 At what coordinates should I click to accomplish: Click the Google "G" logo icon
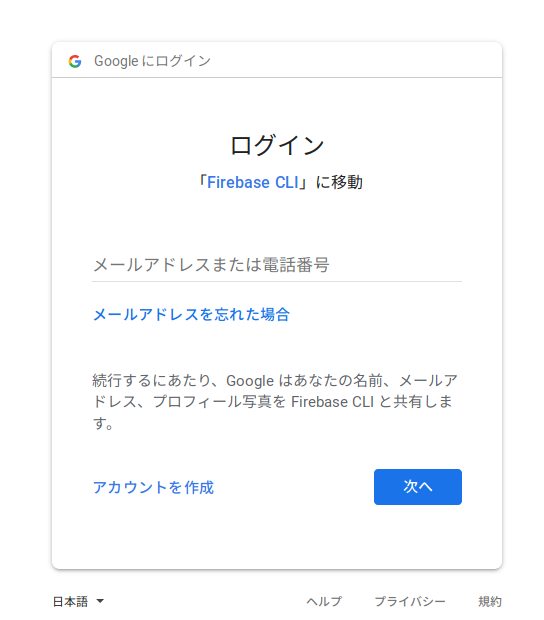pyautogui.click(x=75, y=61)
